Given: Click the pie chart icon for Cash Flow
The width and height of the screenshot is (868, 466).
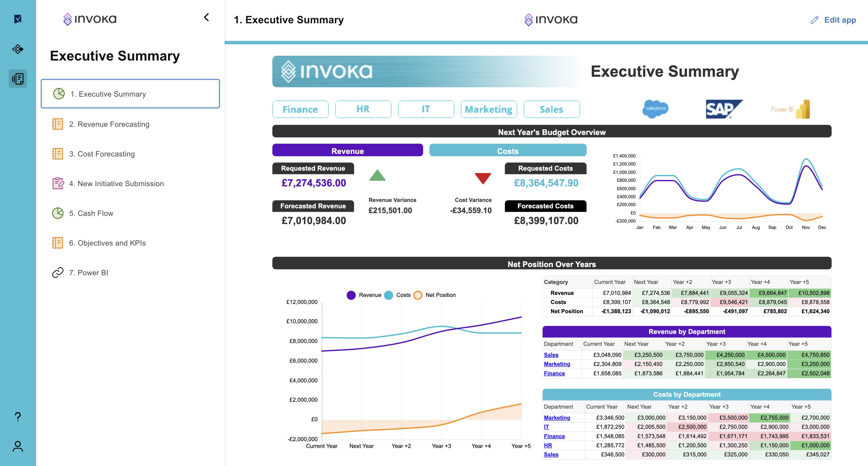Looking at the screenshot, I should click(58, 213).
